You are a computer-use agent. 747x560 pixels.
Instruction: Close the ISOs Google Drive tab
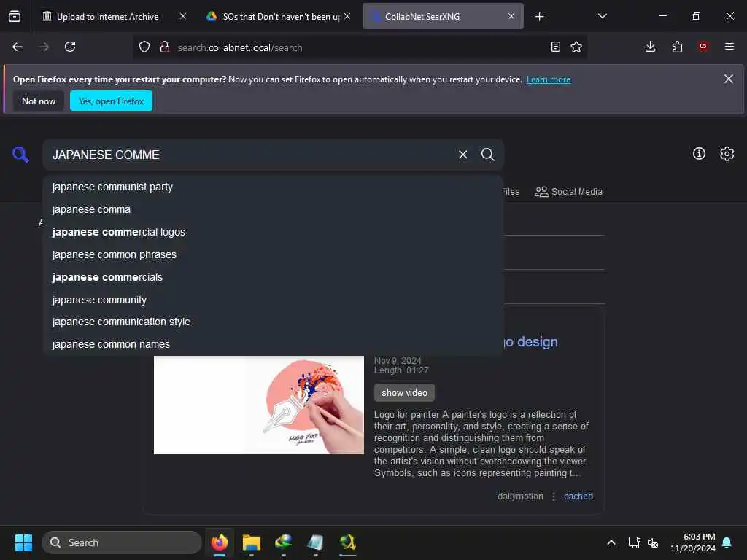pyautogui.click(x=347, y=16)
